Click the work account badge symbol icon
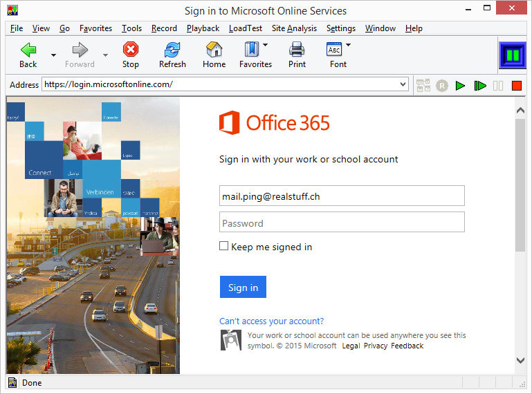 coord(230,340)
